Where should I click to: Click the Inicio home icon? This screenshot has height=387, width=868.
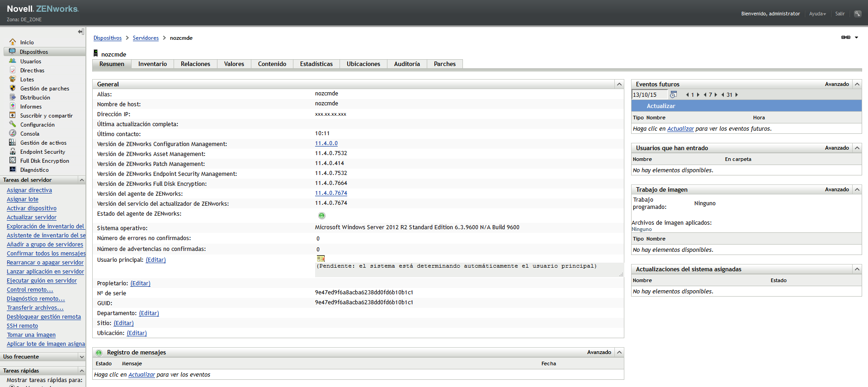click(x=13, y=42)
